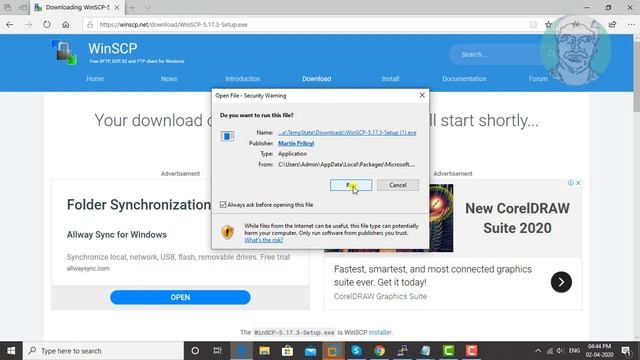
Task: Open Skype from the taskbar
Action: [356, 351]
